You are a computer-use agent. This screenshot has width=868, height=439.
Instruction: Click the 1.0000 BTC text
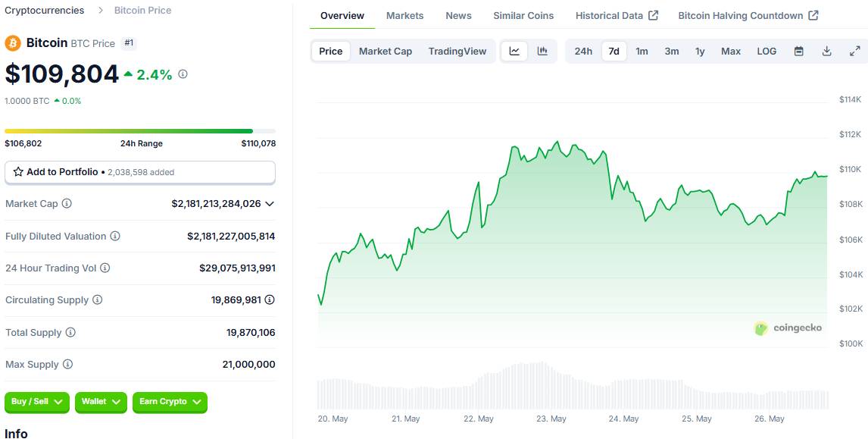pos(27,101)
